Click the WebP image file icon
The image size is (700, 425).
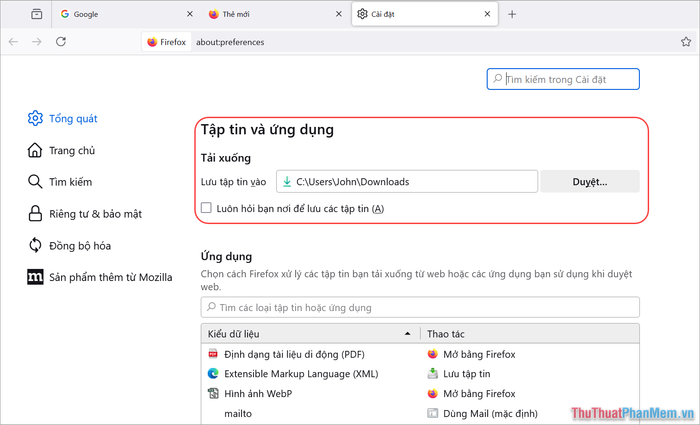coord(213,393)
